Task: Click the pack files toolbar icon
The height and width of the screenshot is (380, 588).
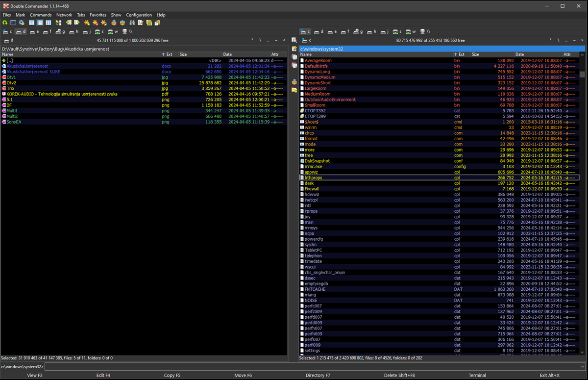Action: 114,23
